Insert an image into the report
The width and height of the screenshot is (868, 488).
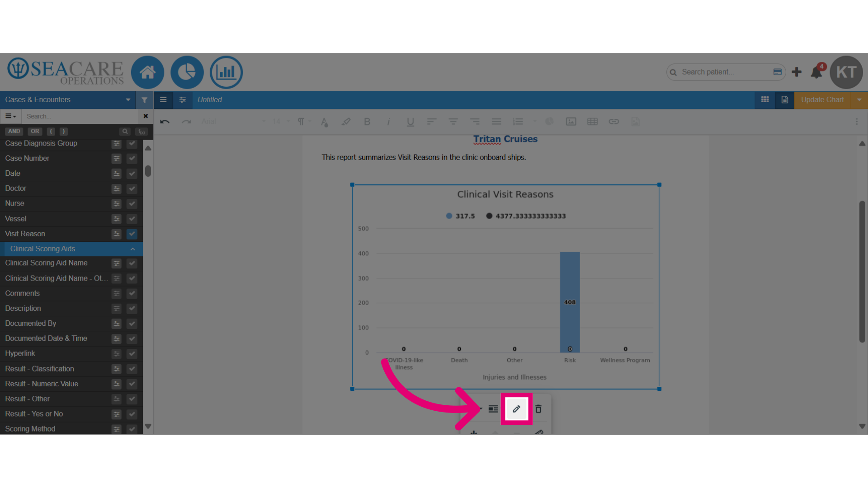(x=571, y=122)
